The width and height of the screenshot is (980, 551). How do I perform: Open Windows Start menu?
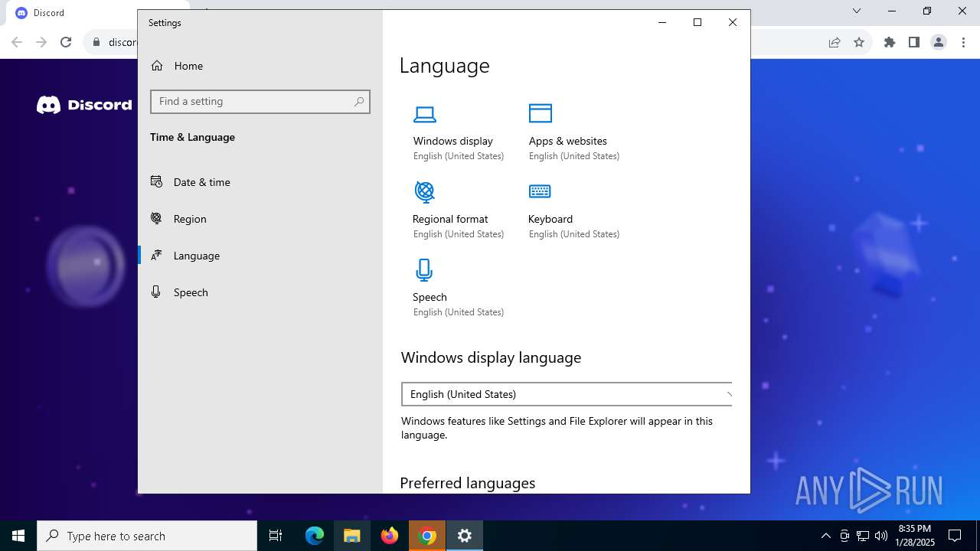(x=18, y=536)
